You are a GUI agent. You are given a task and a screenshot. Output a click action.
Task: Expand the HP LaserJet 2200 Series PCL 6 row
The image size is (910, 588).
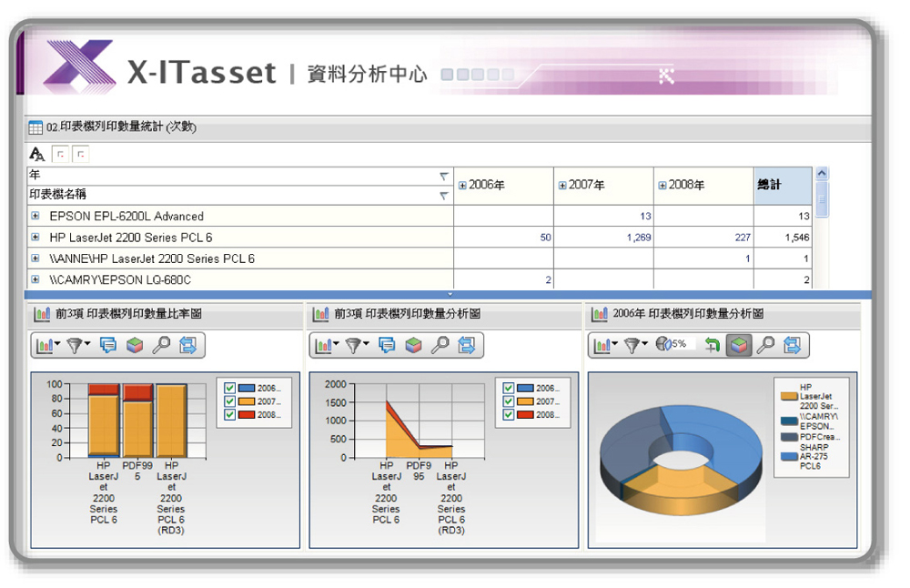[x=35, y=237]
